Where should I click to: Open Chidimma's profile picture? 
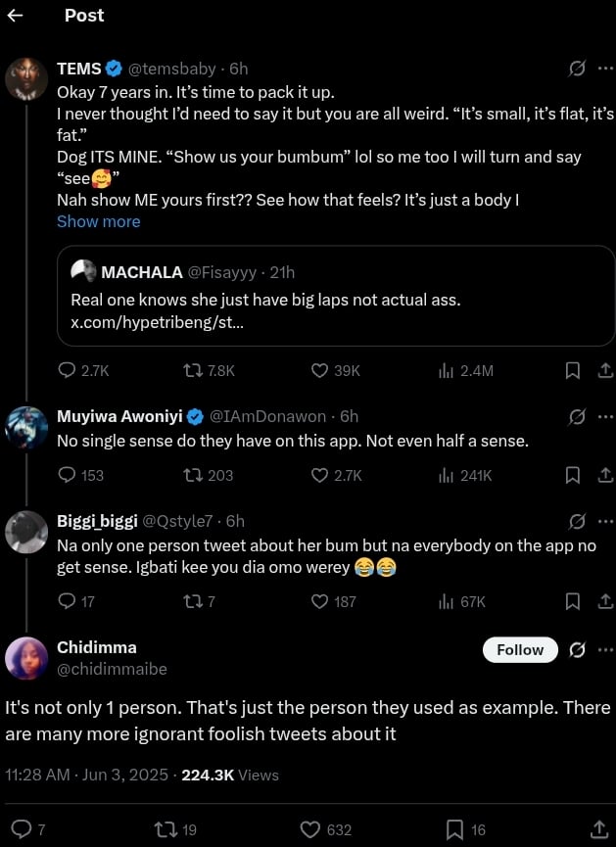pos(26,658)
